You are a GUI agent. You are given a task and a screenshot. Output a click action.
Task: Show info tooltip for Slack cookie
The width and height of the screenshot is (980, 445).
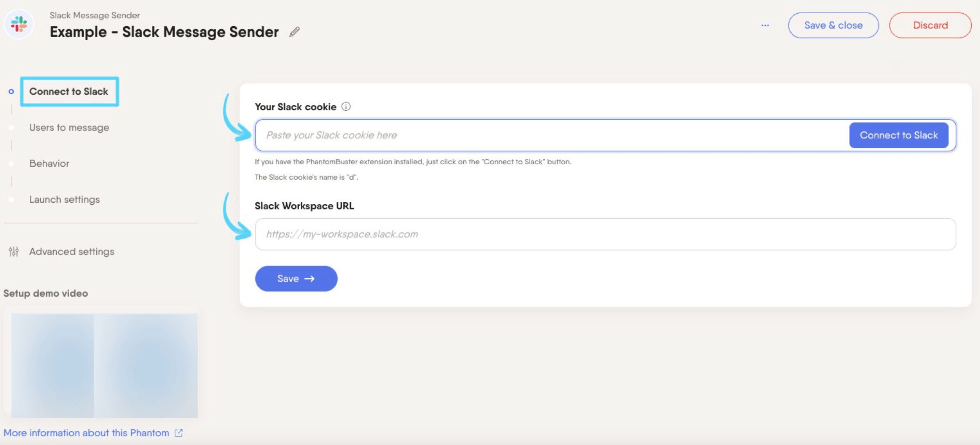[346, 106]
